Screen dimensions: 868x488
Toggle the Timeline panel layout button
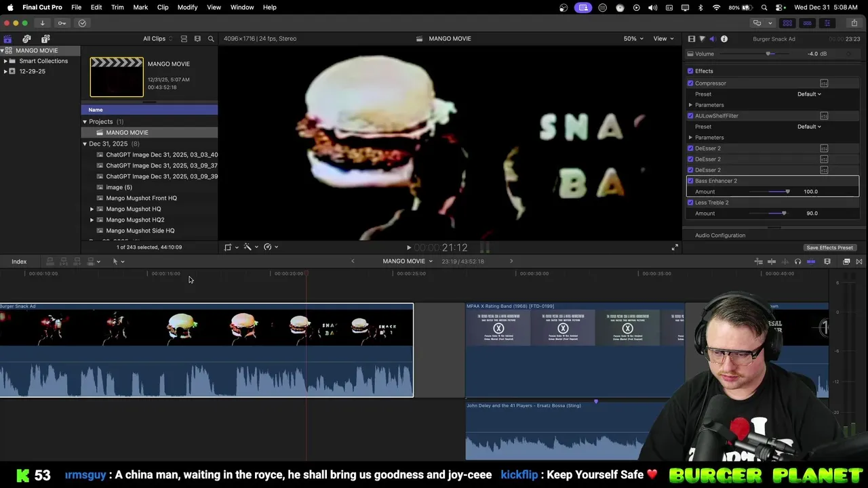point(807,23)
